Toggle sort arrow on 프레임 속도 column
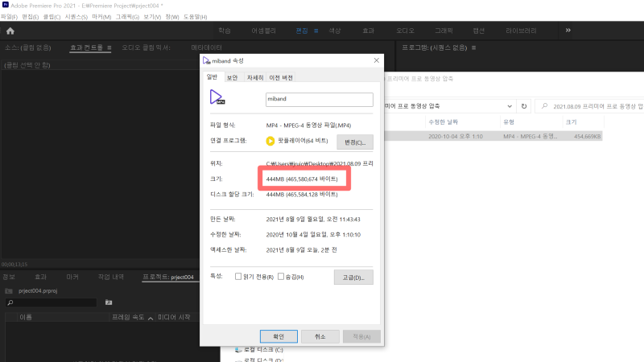Image resolution: width=644 pixels, height=362 pixels. (151, 318)
